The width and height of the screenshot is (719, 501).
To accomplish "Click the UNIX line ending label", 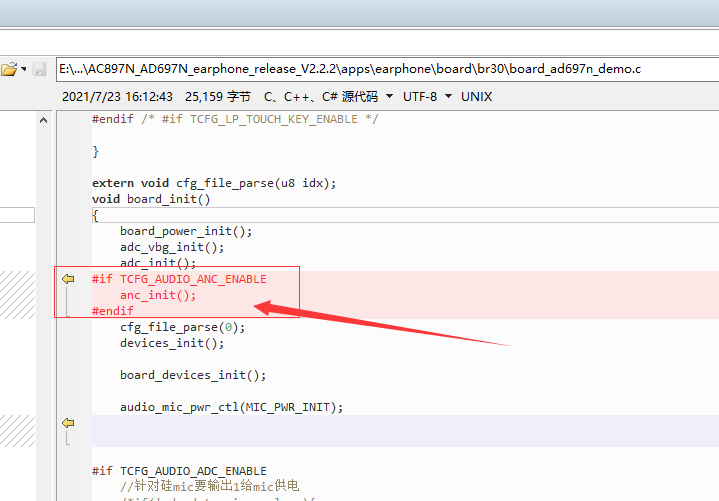I will pos(476,97).
